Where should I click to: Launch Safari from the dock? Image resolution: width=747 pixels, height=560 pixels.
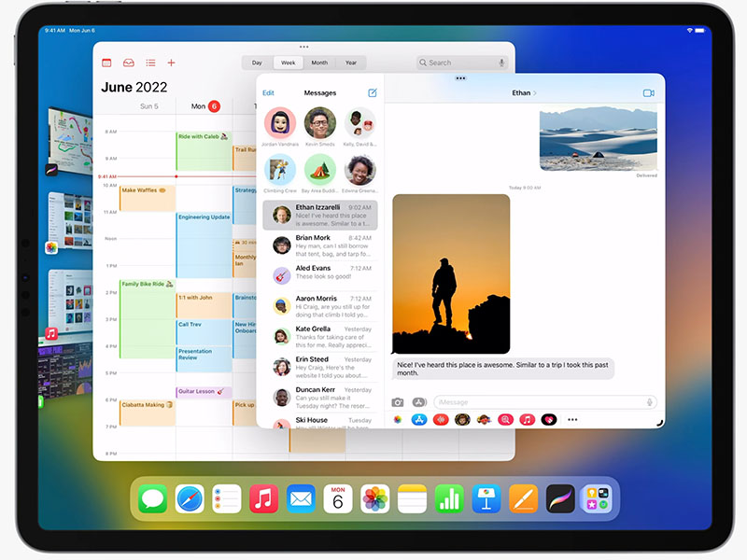[190, 498]
